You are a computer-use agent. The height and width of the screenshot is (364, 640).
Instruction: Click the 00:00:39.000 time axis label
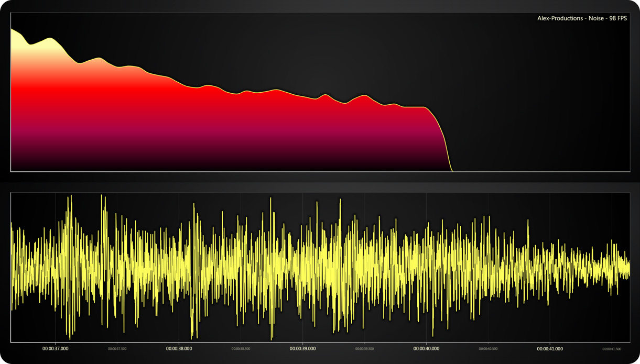[x=302, y=348]
